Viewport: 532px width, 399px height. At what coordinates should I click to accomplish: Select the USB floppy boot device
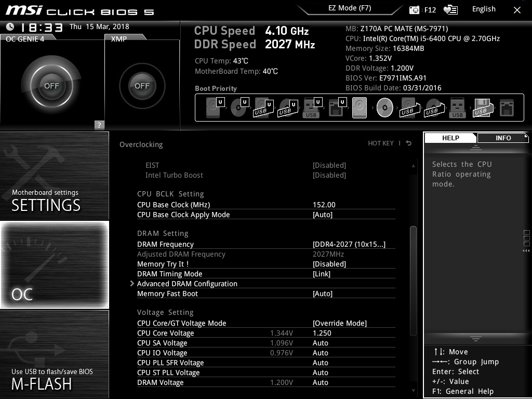tap(482, 108)
